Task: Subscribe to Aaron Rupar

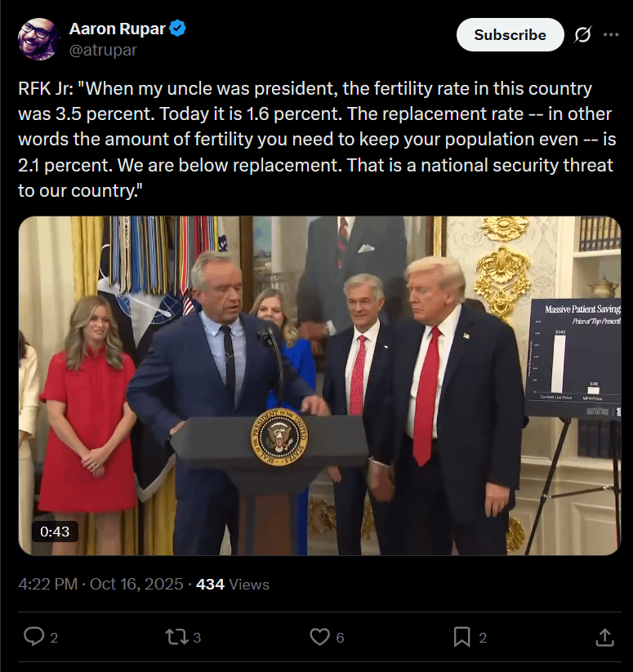Action: point(510,35)
